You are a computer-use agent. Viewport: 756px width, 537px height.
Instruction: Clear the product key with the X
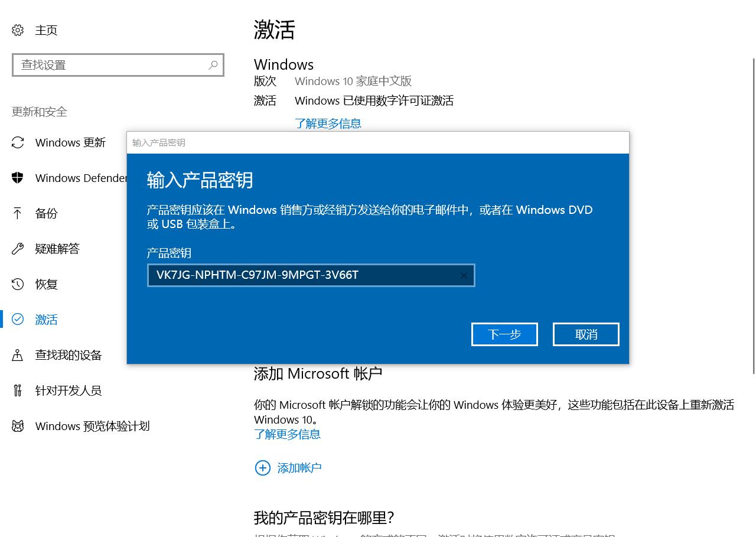[x=464, y=276]
